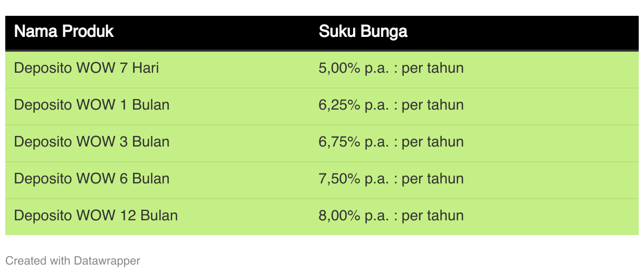Click the word 'Bunga' in header

384,32
